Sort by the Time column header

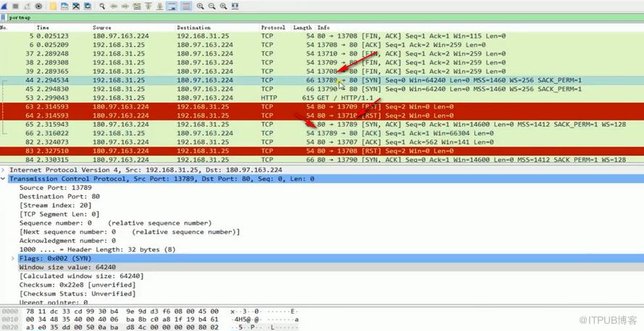click(x=43, y=27)
